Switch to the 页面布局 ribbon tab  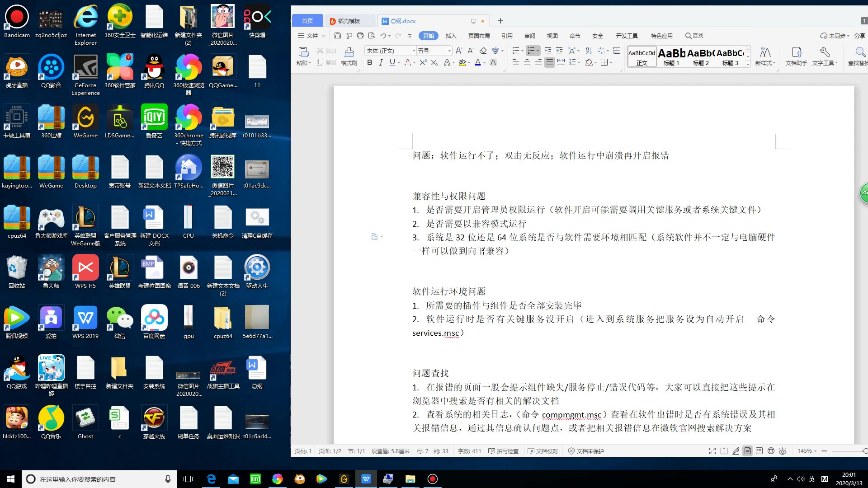click(x=479, y=36)
